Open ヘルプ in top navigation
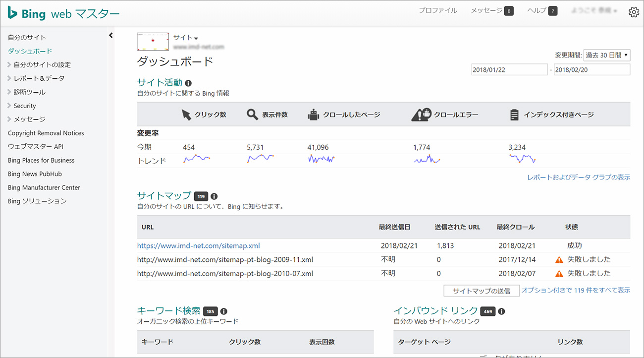The image size is (644, 358). 537,10
